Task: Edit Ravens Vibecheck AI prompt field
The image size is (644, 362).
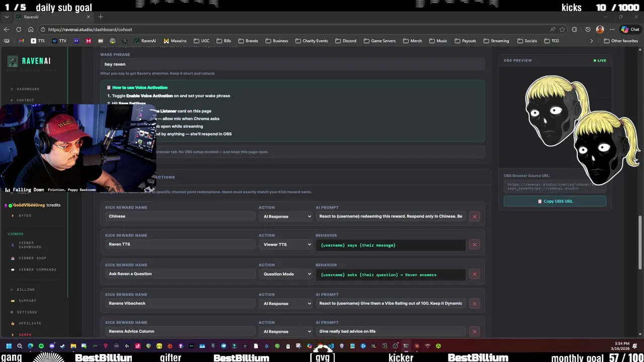Action: [391, 303]
